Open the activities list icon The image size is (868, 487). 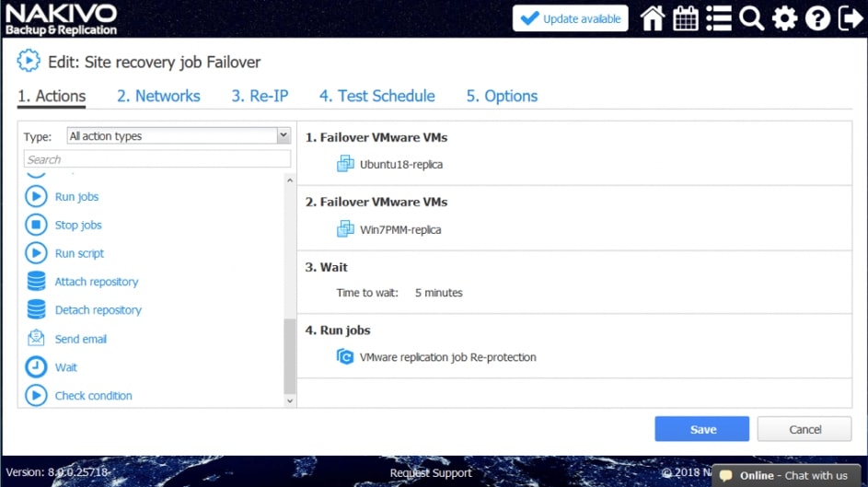pos(719,18)
